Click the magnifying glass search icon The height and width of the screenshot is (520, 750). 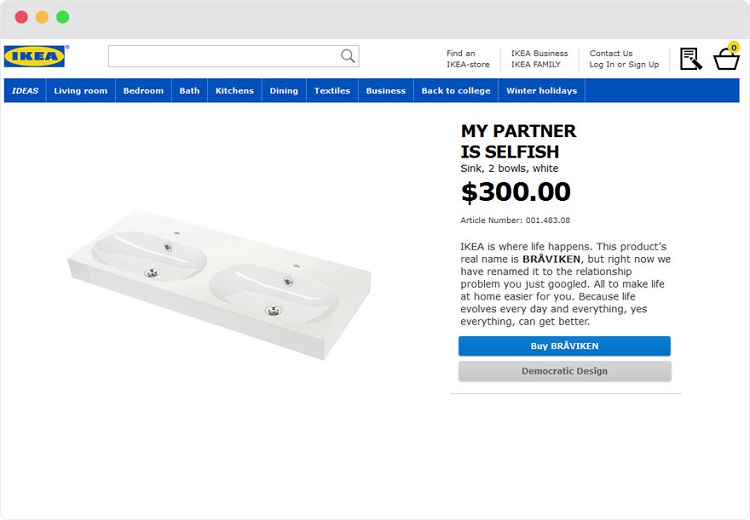pyautogui.click(x=348, y=56)
